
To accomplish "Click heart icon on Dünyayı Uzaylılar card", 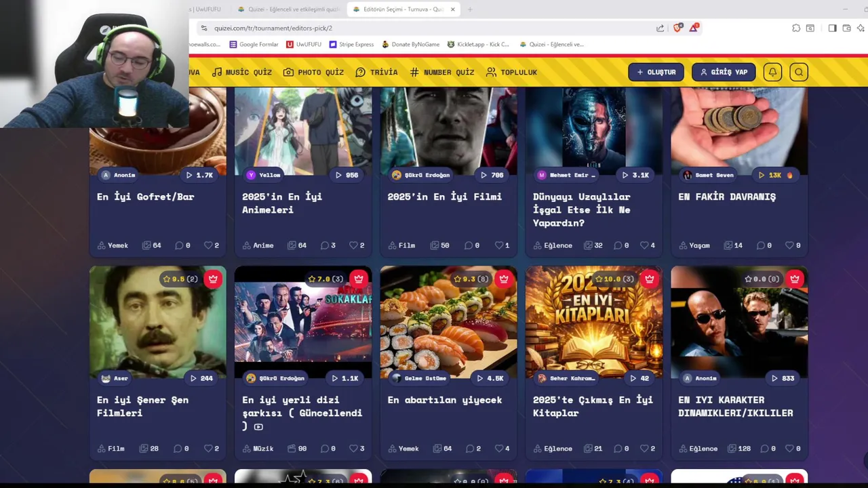I will (x=644, y=245).
